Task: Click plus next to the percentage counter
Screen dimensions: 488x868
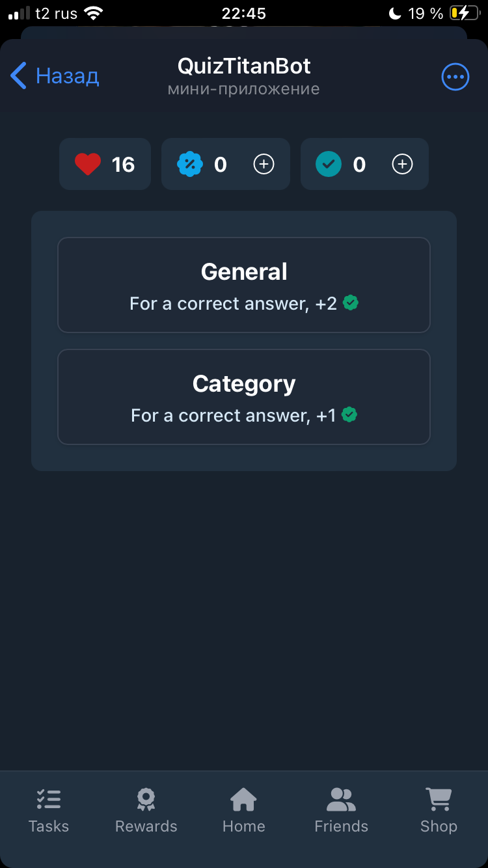Action: click(x=264, y=164)
